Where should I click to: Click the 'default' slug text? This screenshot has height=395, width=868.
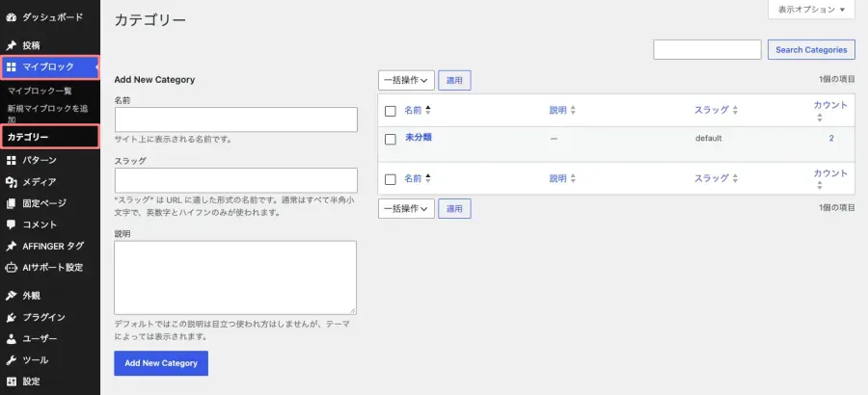pyautogui.click(x=709, y=139)
